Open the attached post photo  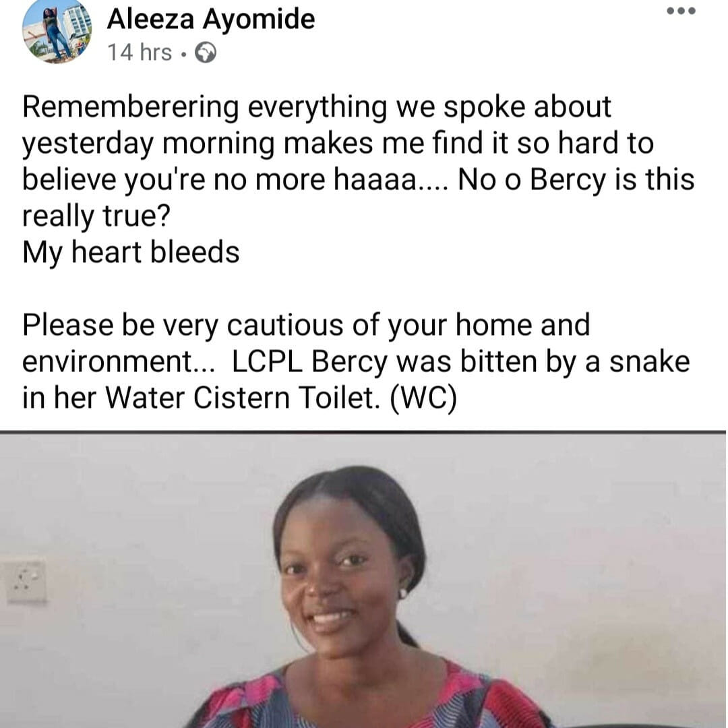pos(364,580)
